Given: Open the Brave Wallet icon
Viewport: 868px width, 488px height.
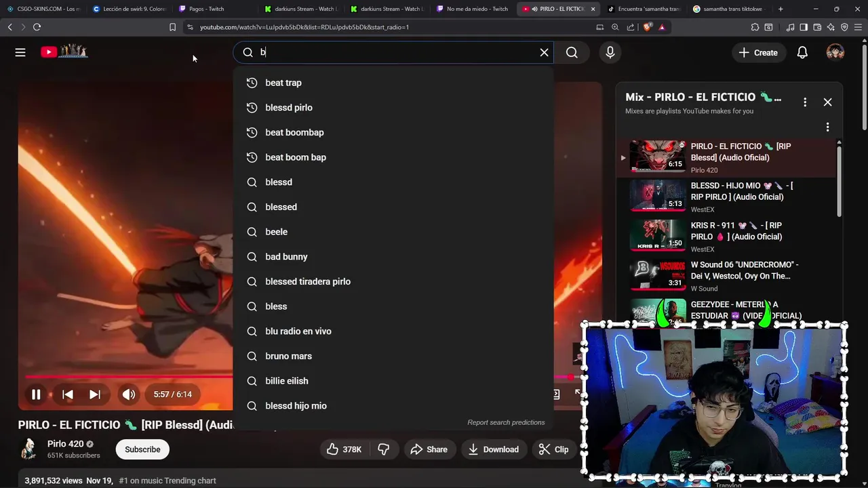Looking at the screenshot, I should point(817,27).
